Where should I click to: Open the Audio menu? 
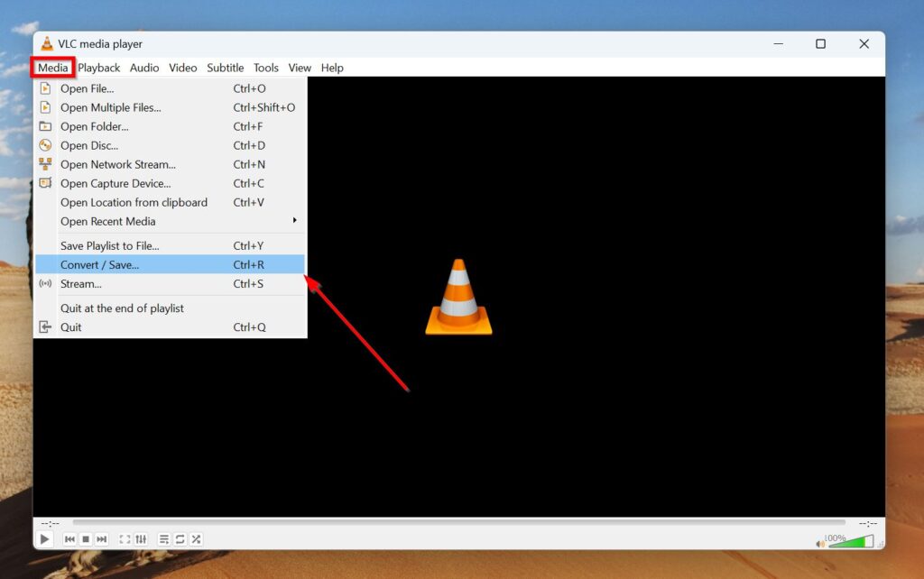pyautogui.click(x=144, y=68)
